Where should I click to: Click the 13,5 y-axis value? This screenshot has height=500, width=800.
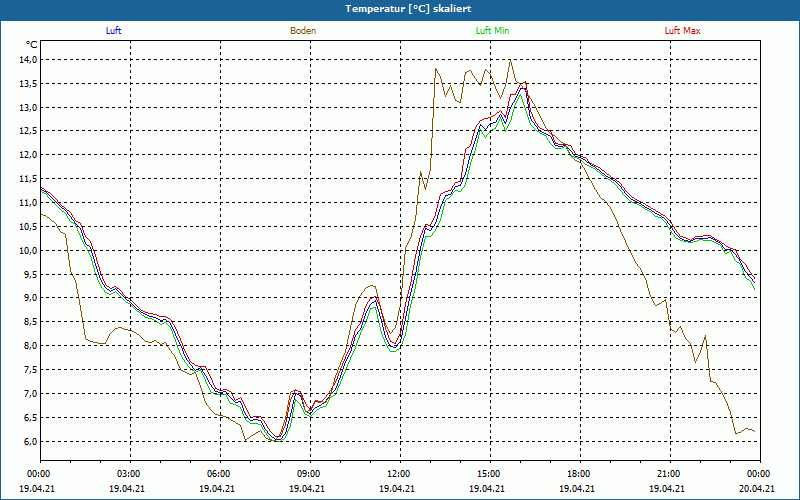pos(29,84)
